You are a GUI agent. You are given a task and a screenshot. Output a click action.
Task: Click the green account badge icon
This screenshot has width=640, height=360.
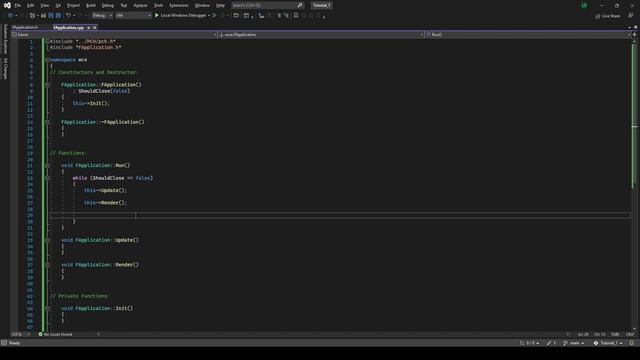(x=584, y=5)
